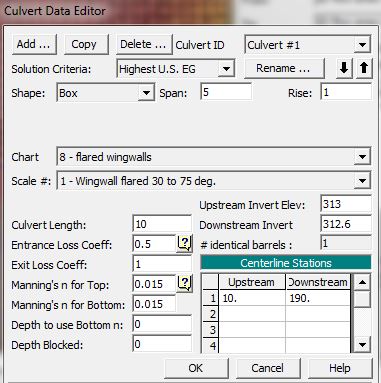Select row 3 header in Centerline Stations
This screenshot has height=383, width=381.
tap(211, 330)
